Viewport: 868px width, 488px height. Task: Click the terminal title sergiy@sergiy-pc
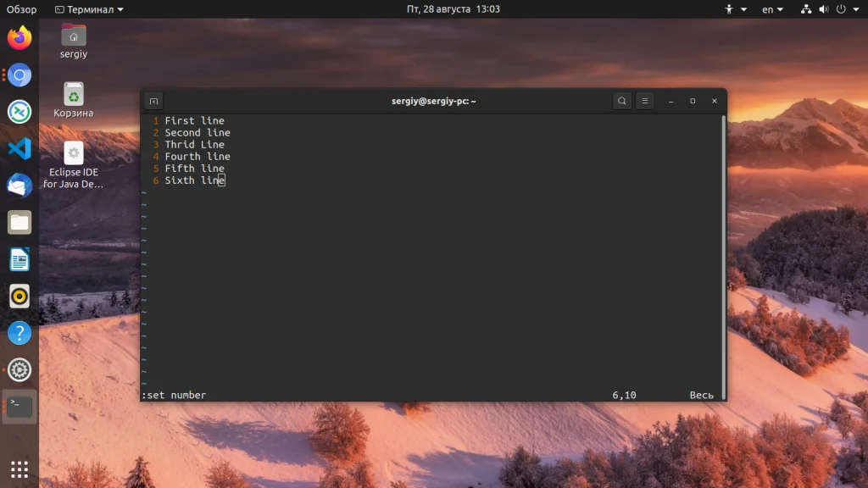pyautogui.click(x=433, y=102)
